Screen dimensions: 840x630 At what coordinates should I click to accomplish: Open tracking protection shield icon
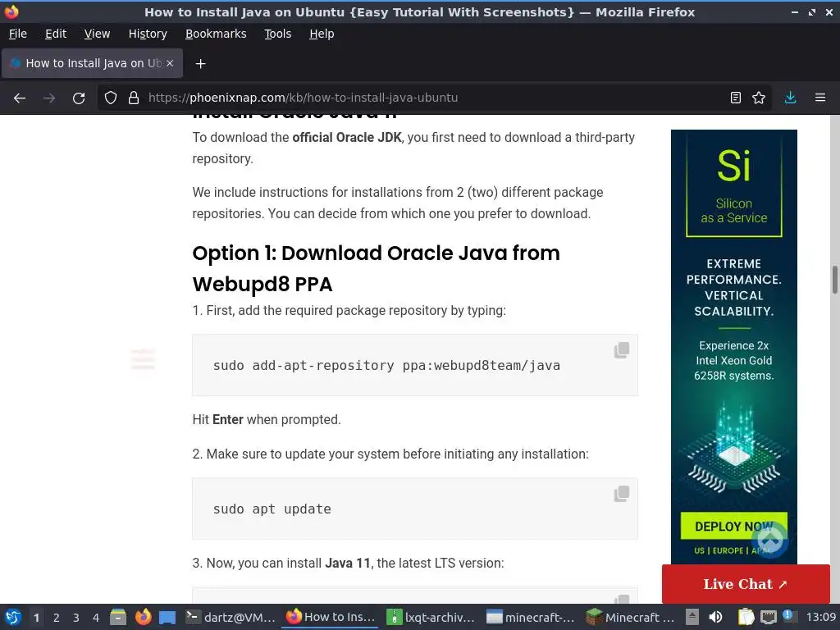pos(111,98)
